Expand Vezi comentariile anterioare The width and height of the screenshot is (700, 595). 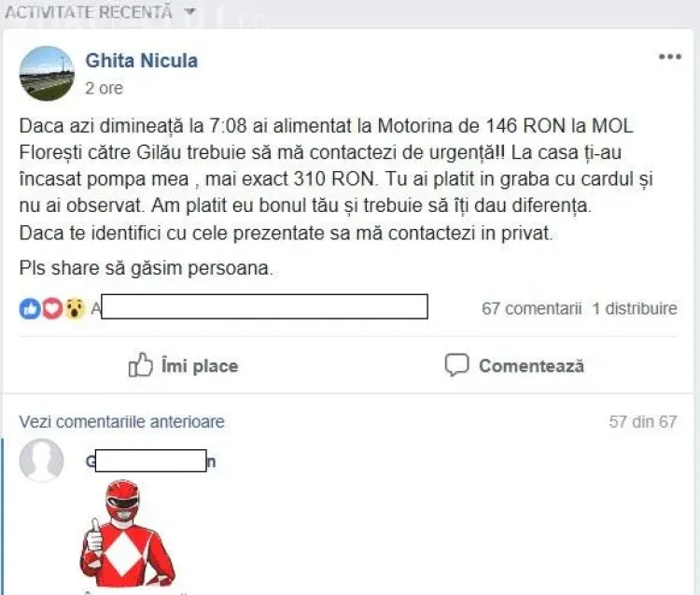(122, 421)
